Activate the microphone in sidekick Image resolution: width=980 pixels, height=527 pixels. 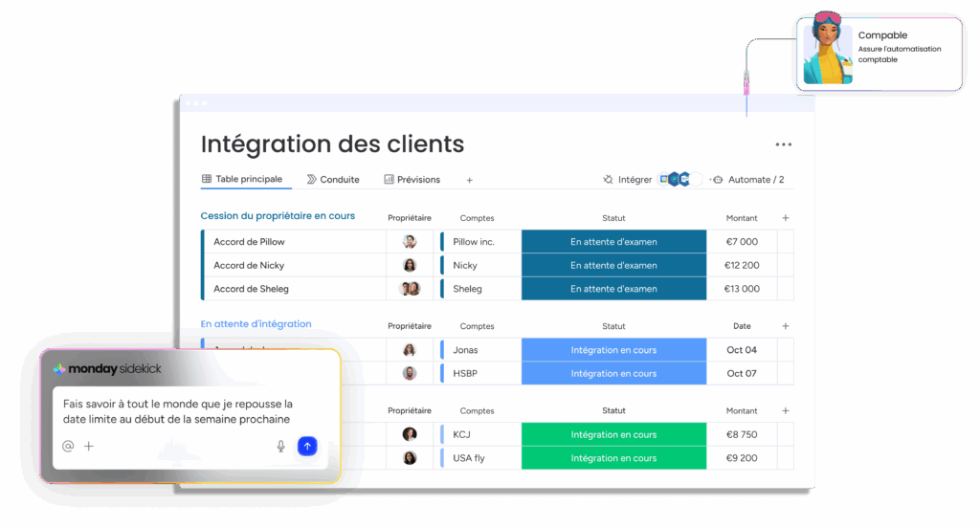(x=280, y=446)
